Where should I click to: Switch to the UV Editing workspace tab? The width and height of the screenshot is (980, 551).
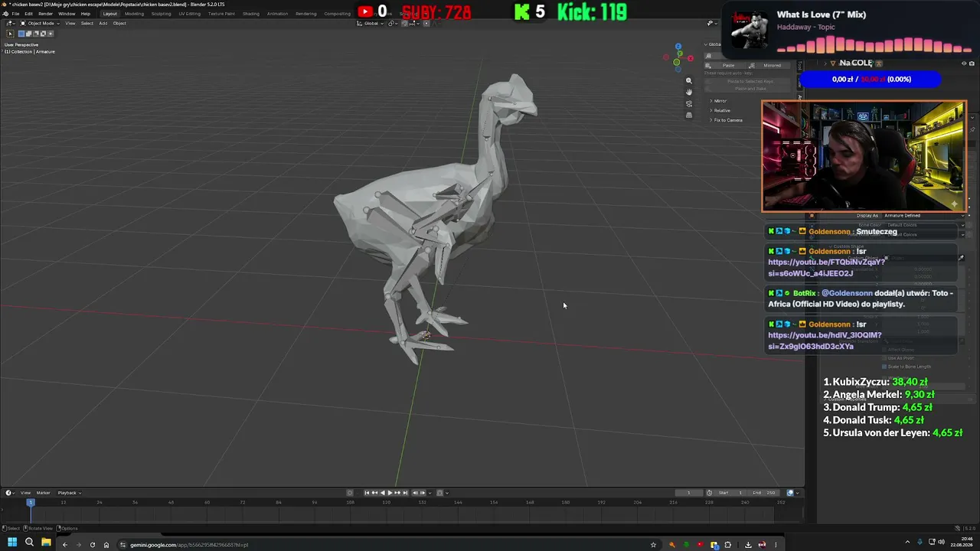[x=189, y=14]
